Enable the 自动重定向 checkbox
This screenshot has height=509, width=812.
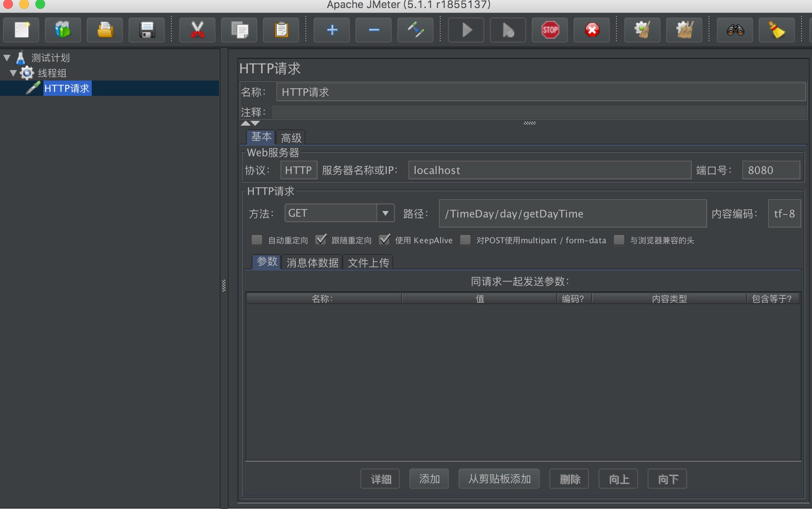257,240
